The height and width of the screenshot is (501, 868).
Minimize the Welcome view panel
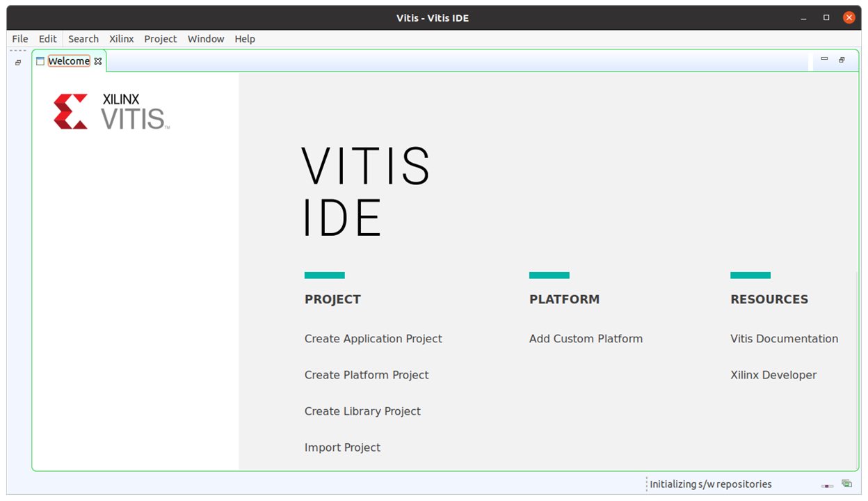(824, 60)
